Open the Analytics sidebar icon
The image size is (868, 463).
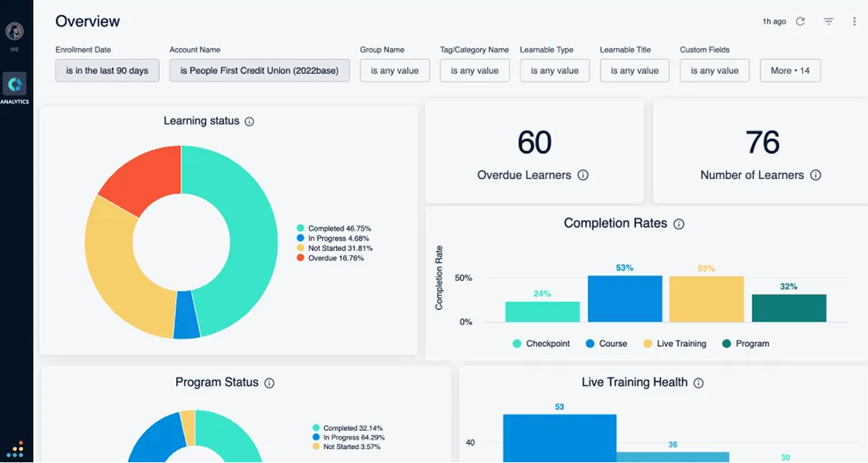click(15, 84)
